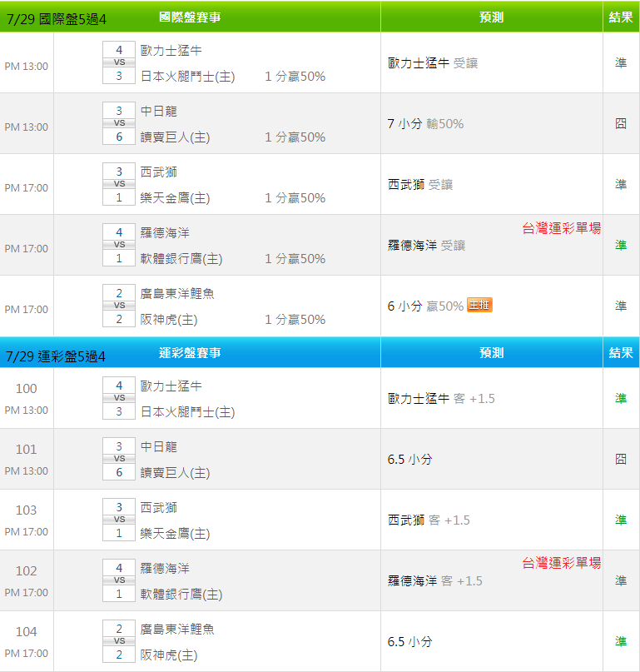Click 阪神虎(主) in the 國際盤 table
The width and height of the screenshot is (640, 672).
[169, 320]
